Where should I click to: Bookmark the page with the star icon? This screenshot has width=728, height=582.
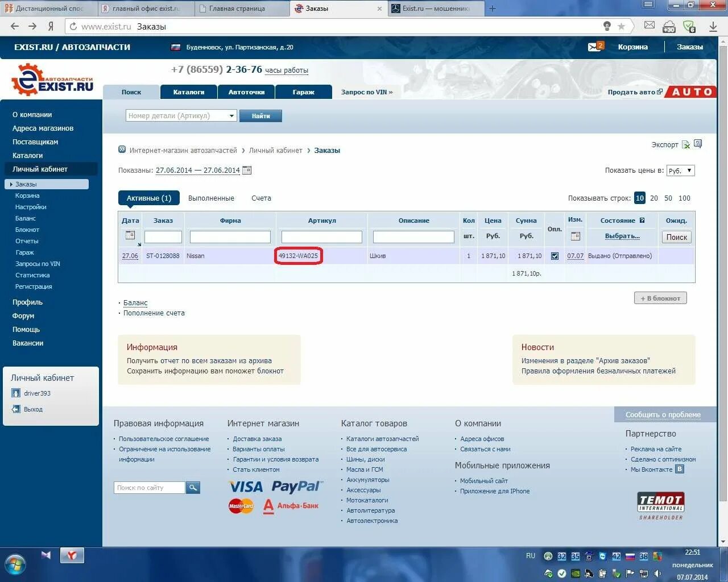pos(621,26)
